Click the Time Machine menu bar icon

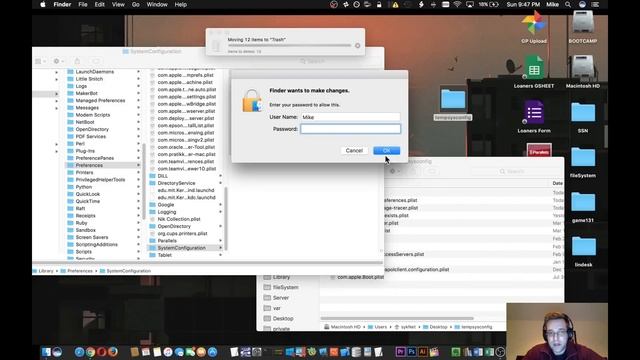click(x=356, y=4)
